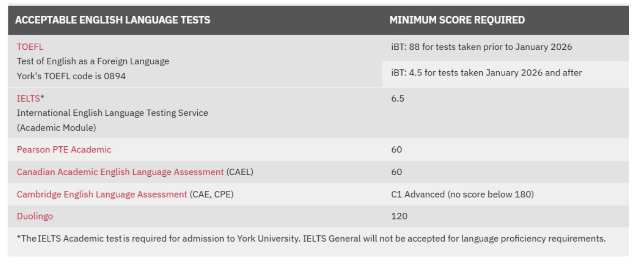Open the Cambridge English Language Assessment link
Image resolution: width=644 pixels, height=266 pixels.
point(101,194)
